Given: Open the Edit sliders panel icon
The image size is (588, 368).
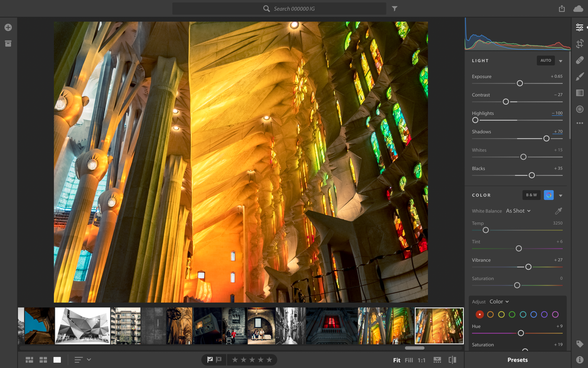Looking at the screenshot, I should pyautogui.click(x=580, y=27).
